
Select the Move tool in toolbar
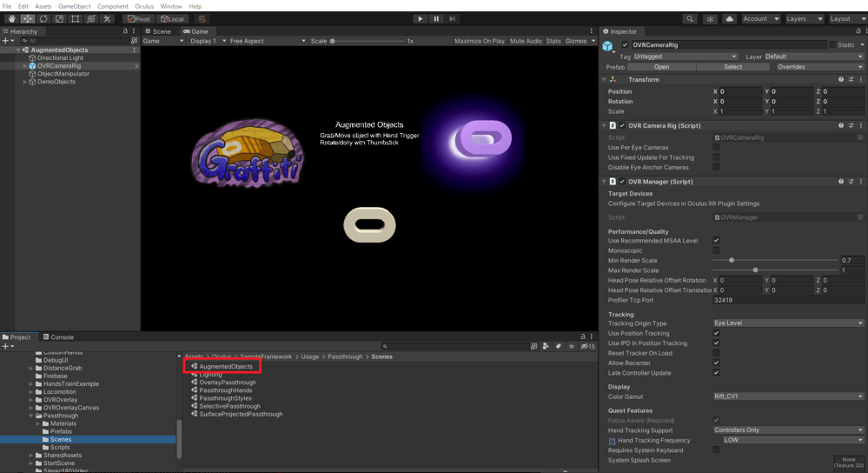pos(27,19)
